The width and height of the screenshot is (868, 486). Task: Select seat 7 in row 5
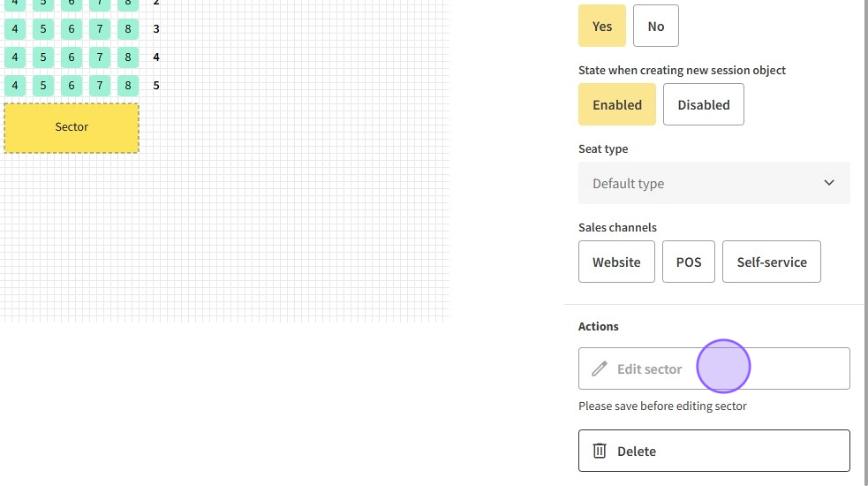coord(100,86)
